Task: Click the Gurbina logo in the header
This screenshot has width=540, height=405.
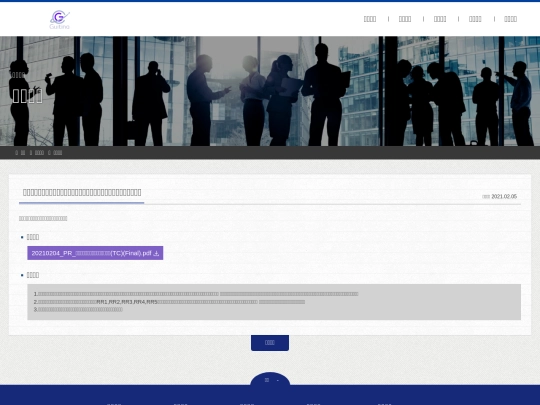Action: click(x=60, y=20)
